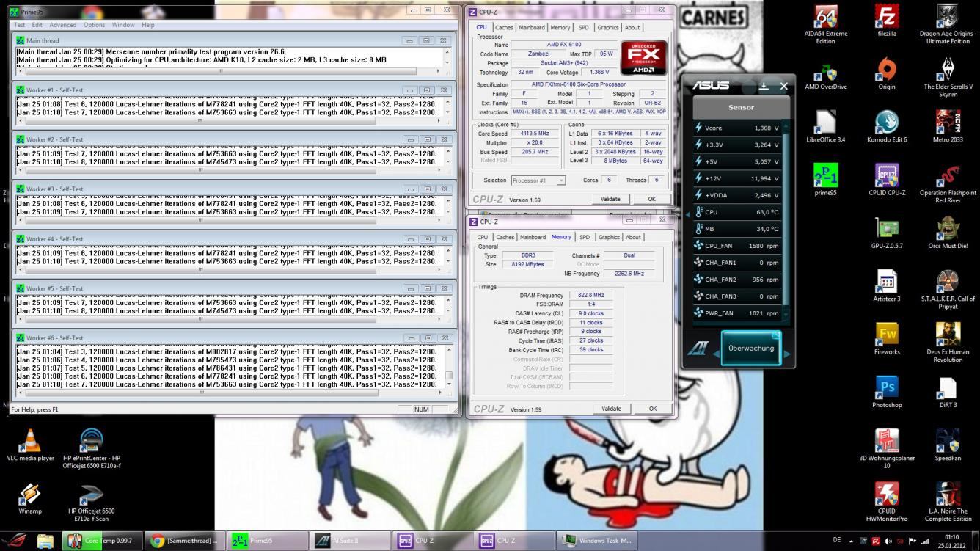Launch L.A. Noire The Complete Edition icon
This screenshot has width=980, height=551.
tap(948, 502)
